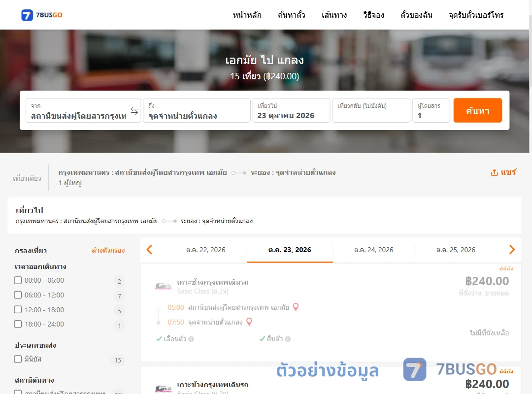
Task: Select the ต.ค. 22, 2026 date tab
Action: point(205,250)
